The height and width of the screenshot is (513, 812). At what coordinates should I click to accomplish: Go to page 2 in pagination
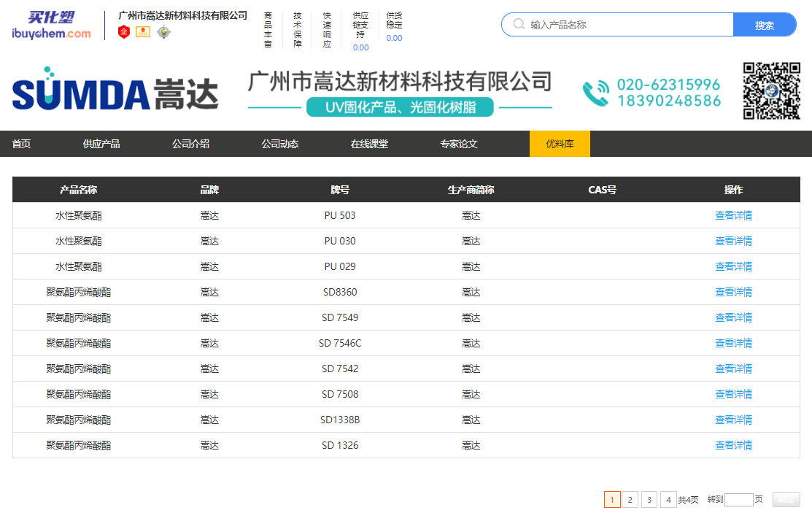click(630, 500)
